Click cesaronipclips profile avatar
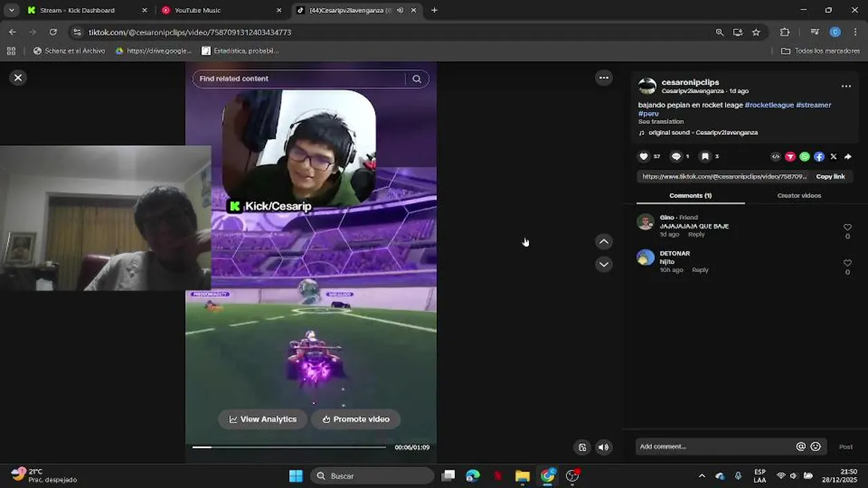The width and height of the screenshot is (868, 488). [648, 86]
